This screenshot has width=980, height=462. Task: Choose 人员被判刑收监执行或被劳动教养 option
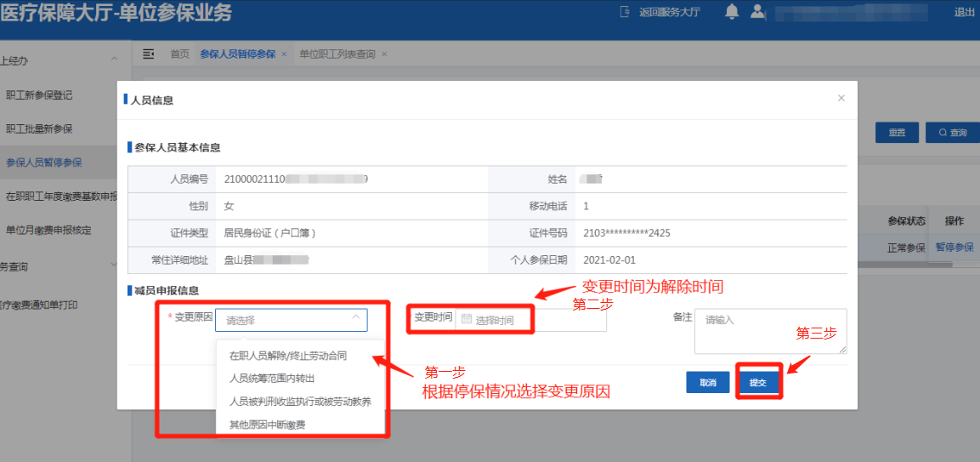pyautogui.click(x=301, y=402)
